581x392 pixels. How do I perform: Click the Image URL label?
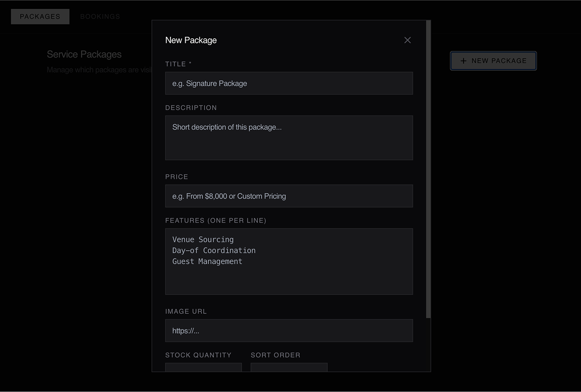(186, 312)
